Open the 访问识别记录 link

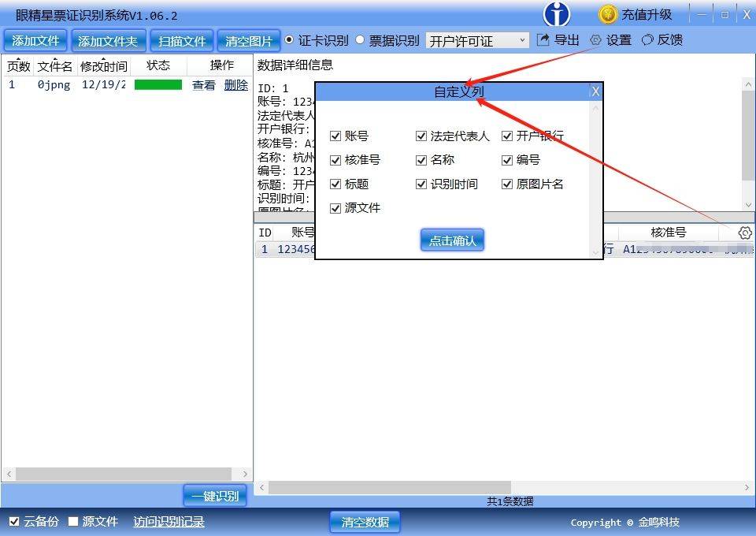tap(169, 522)
